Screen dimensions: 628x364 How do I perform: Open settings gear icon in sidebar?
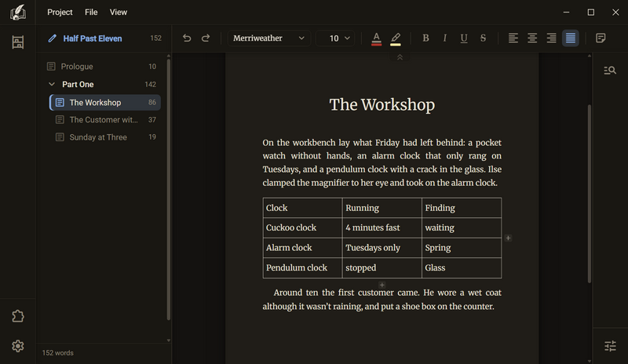[17, 346]
